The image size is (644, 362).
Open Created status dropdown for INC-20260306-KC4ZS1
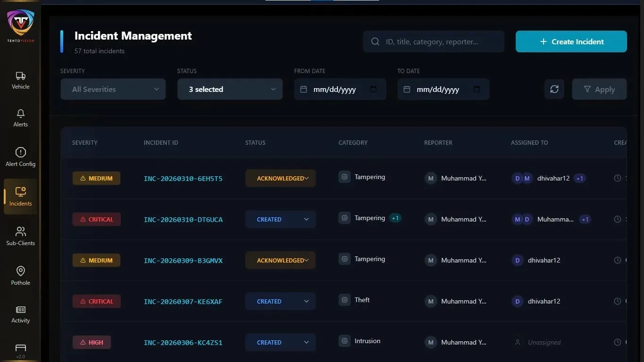281,342
